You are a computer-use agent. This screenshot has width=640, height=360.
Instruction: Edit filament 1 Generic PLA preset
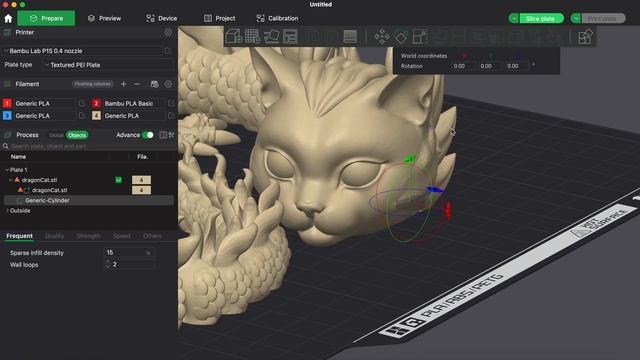pos(82,103)
